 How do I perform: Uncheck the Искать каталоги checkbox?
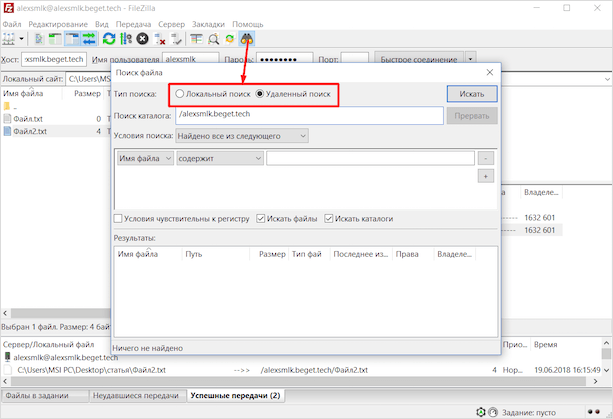click(329, 218)
